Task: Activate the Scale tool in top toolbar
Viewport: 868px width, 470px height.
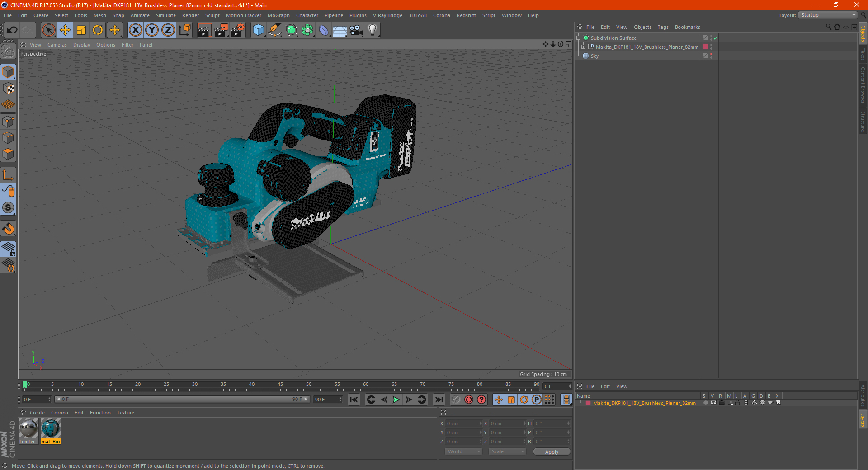Action: tap(81, 30)
